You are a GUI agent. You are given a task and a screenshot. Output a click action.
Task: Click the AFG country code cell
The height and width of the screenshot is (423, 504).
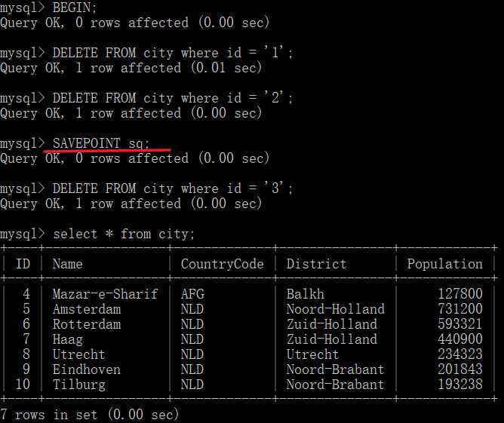[192, 294]
